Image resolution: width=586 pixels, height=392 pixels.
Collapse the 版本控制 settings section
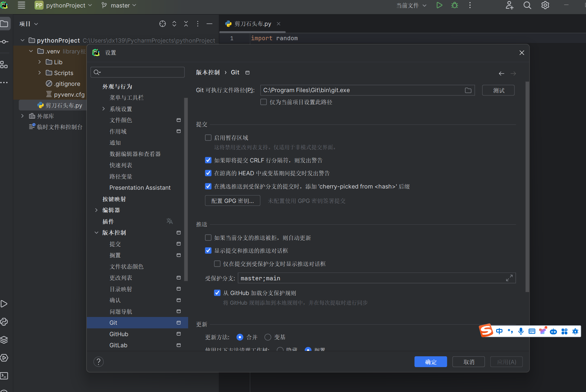[96, 233]
